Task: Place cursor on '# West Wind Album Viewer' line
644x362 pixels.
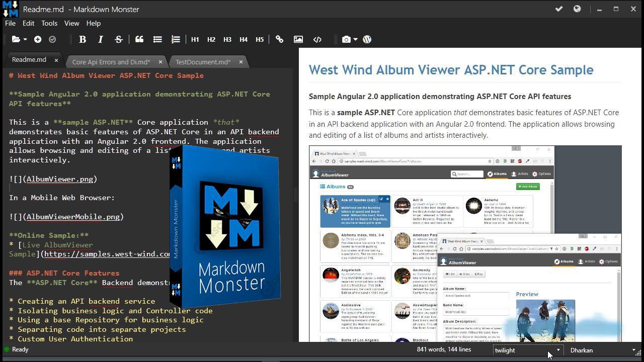Action: click(x=106, y=75)
